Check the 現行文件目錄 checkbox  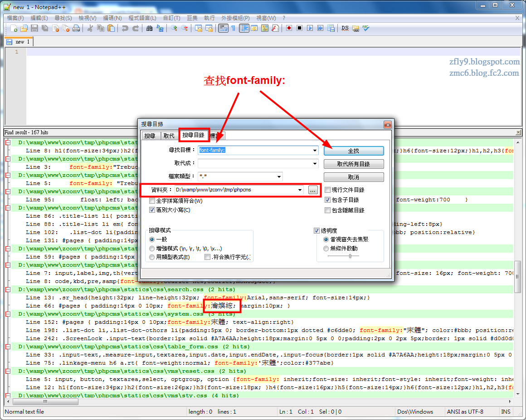pyautogui.click(x=328, y=190)
